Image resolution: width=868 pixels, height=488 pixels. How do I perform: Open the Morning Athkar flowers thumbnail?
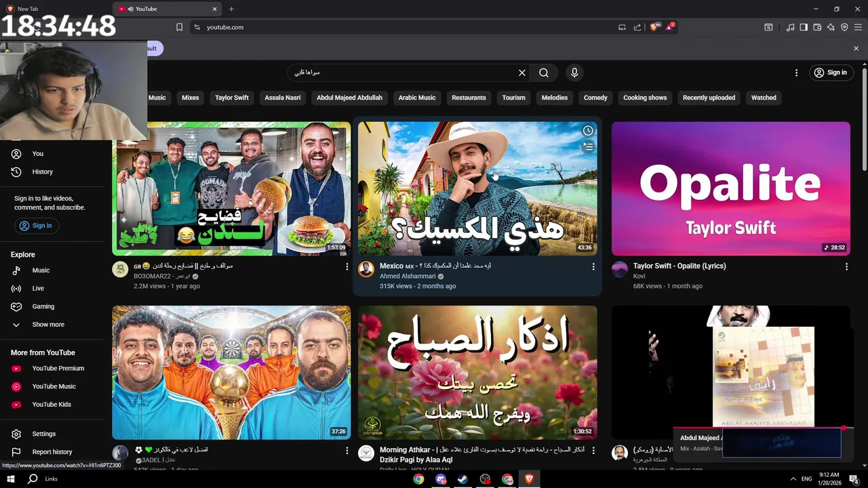click(477, 372)
